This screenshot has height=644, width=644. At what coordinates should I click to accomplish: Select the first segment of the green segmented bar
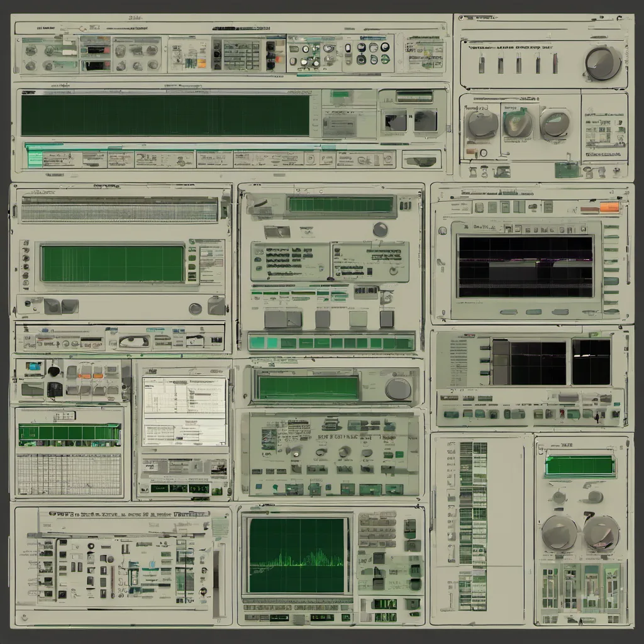[x=257, y=343]
